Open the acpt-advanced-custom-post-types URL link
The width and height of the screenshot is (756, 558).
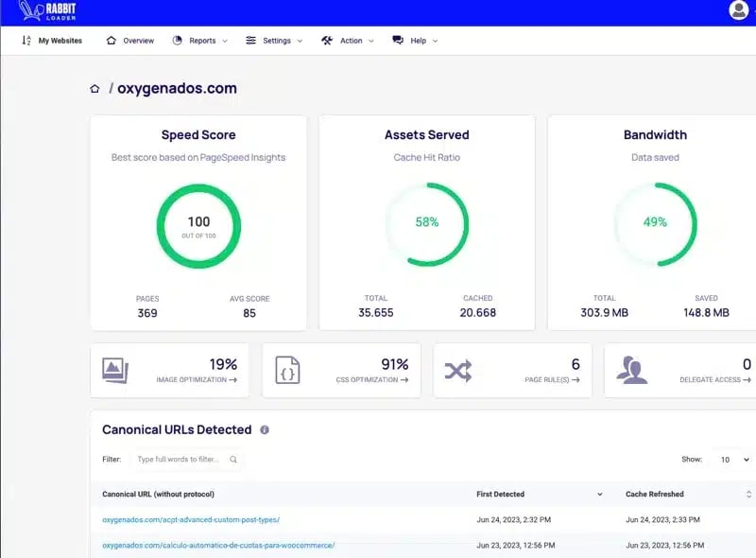tap(191, 519)
